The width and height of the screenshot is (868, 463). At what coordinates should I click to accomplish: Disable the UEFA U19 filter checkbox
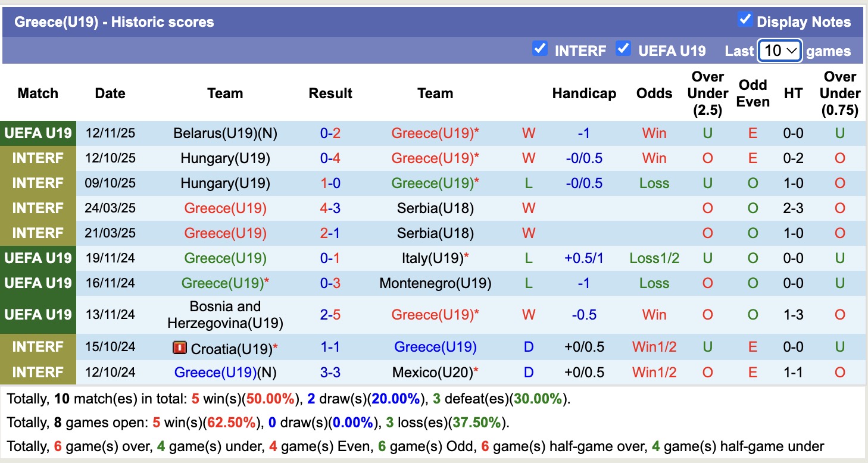point(623,48)
